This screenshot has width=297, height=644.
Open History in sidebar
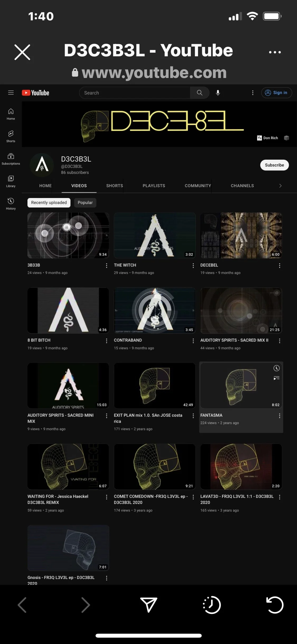tap(11, 204)
